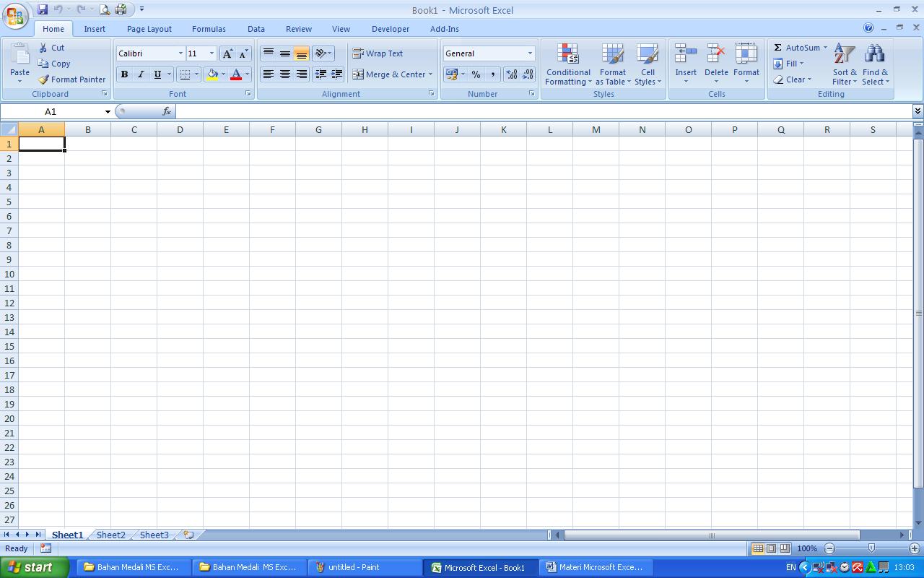Expand the formula bar
Image resolution: width=924 pixels, height=578 pixels.
coord(918,111)
